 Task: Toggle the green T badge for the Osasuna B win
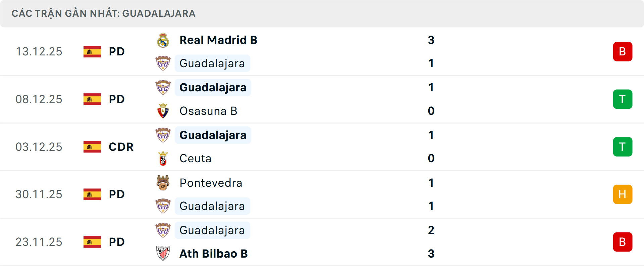point(623,99)
